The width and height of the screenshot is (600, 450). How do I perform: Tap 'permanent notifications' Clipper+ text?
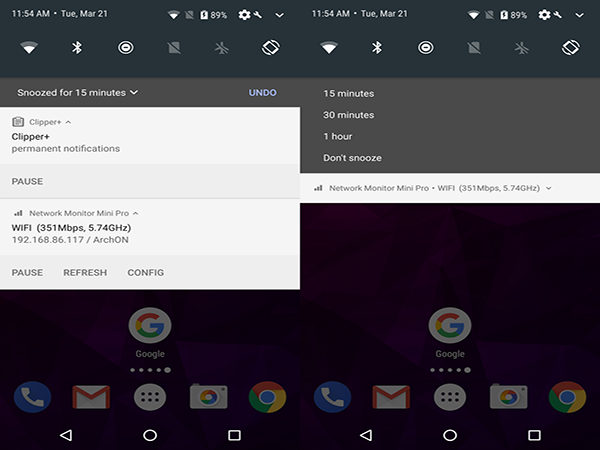65,148
